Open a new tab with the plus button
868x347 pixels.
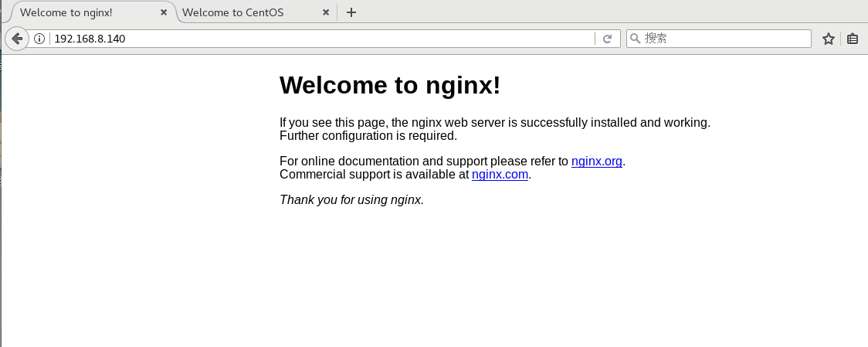coord(351,12)
